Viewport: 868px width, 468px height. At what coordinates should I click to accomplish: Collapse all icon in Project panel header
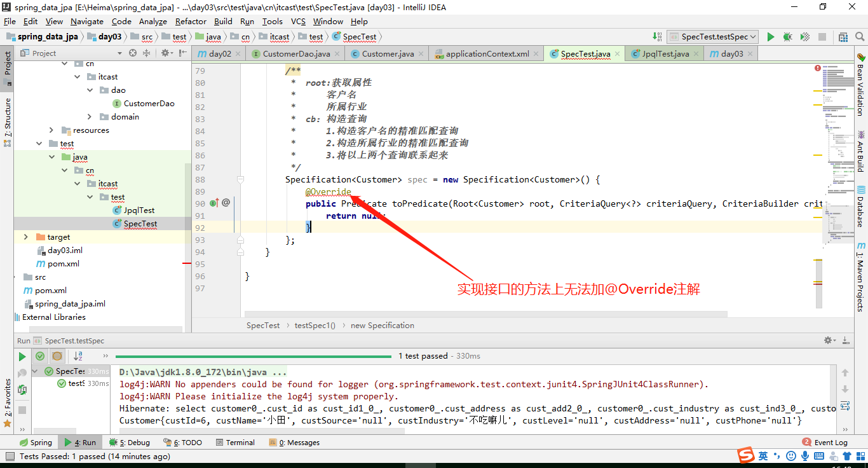point(146,53)
